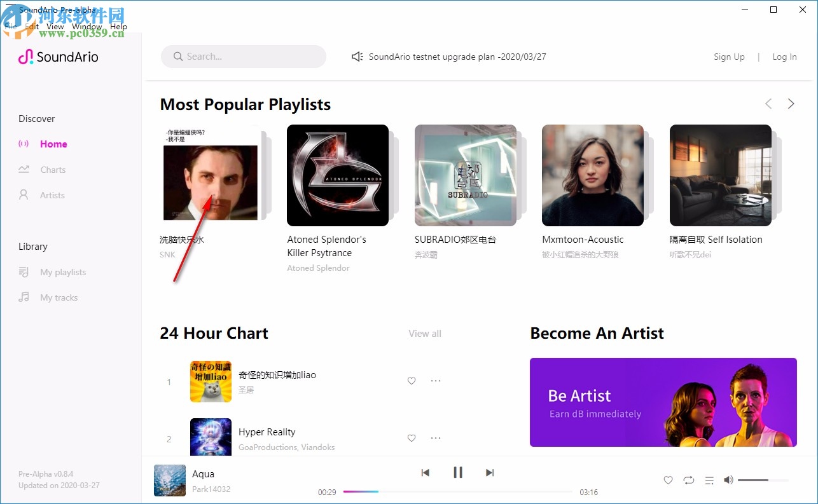This screenshot has height=504, width=818.
Task: Open the Edit menu
Action: (x=32, y=27)
